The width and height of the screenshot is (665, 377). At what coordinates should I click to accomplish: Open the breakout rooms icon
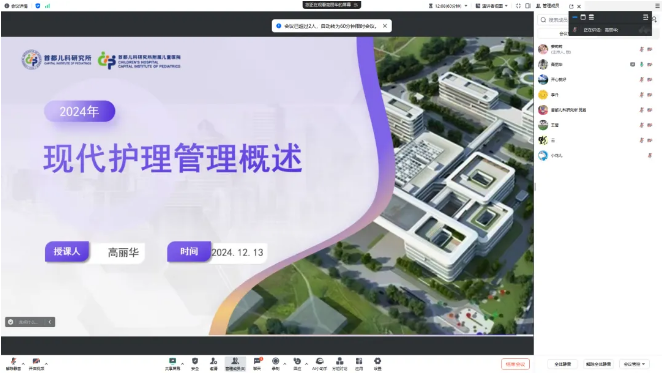point(339,362)
